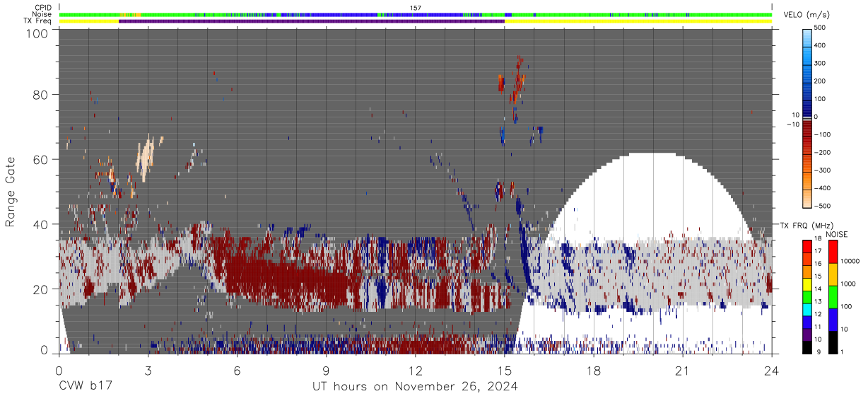Click velocity tick label -500
The height and width of the screenshot is (401, 868).
[821, 206]
